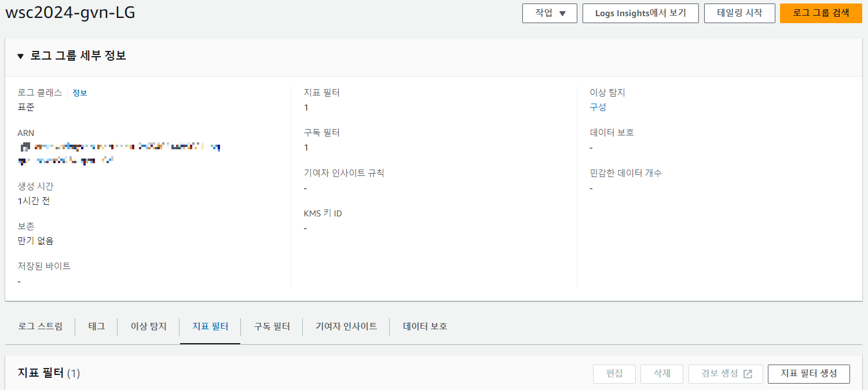Open the 이상 탐지 tab
The height and width of the screenshot is (390, 868).
tap(149, 326)
